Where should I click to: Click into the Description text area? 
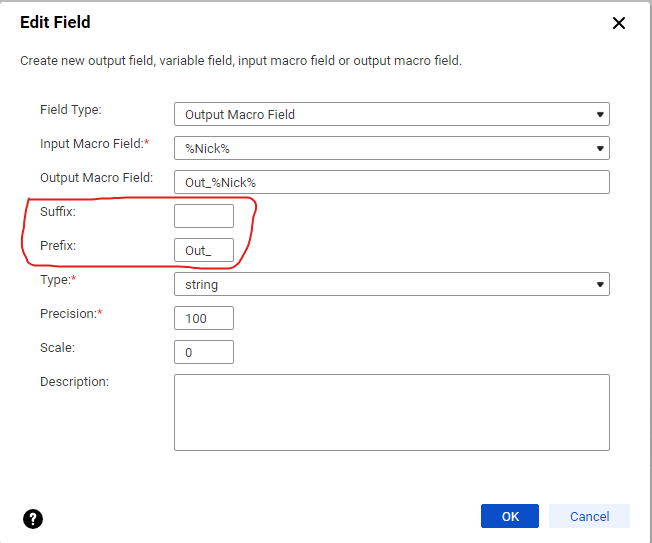(x=391, y=412)
